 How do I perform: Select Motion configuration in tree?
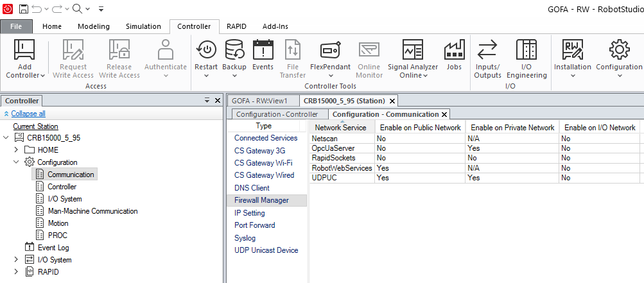pyautogui.click(x=58, y=223)
